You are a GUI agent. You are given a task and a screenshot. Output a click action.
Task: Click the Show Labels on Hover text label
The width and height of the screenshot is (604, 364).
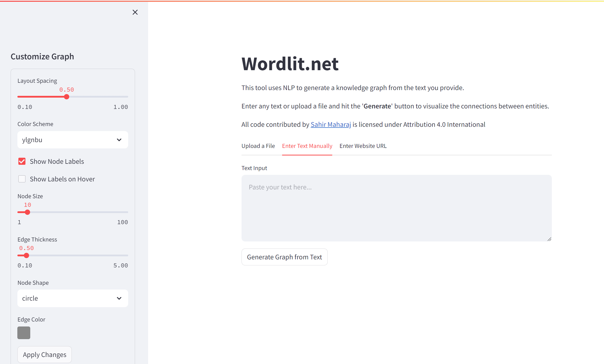click(62, 179)
